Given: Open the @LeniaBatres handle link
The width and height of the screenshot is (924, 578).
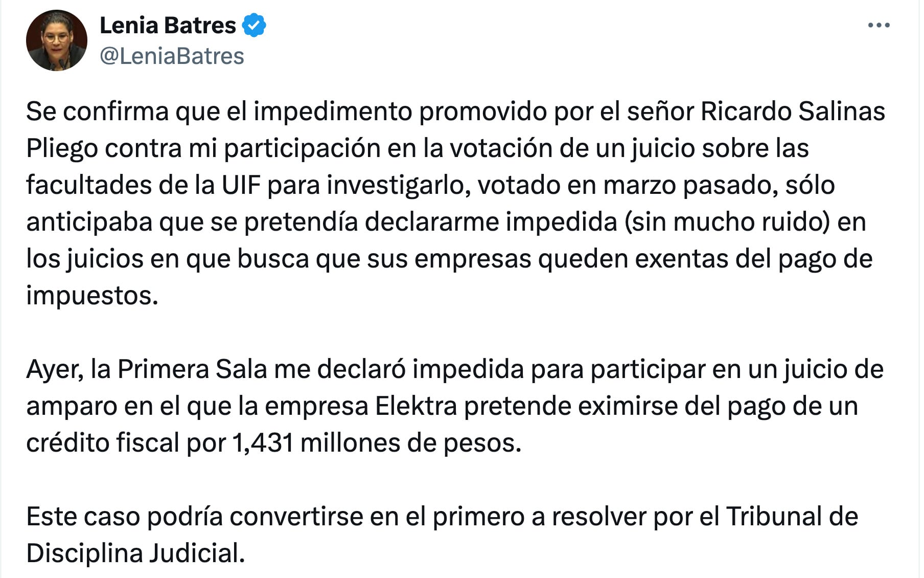Looking at the screenshot, I should pos(172,56).
